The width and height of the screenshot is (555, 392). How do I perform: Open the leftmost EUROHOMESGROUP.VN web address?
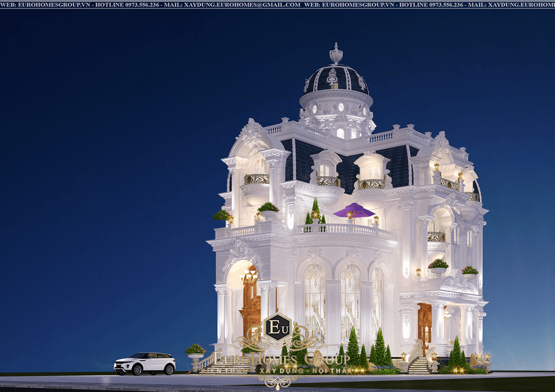point(42,4)
